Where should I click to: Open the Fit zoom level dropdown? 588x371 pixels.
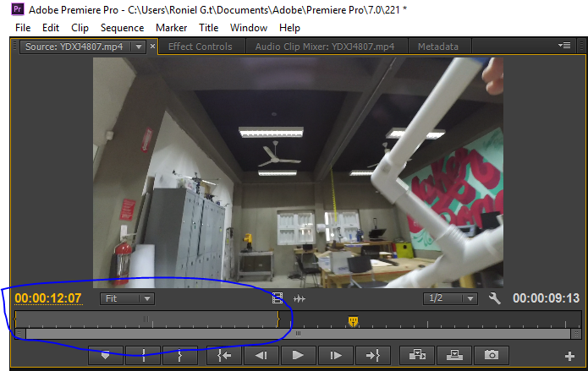click(x=127, y=298)
